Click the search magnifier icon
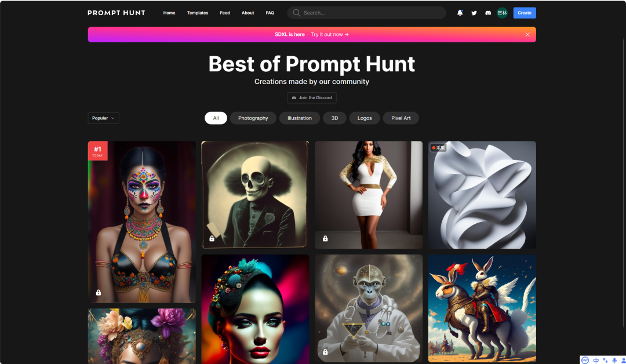Screen dimensions: 626x364 [x=296, y=13]
